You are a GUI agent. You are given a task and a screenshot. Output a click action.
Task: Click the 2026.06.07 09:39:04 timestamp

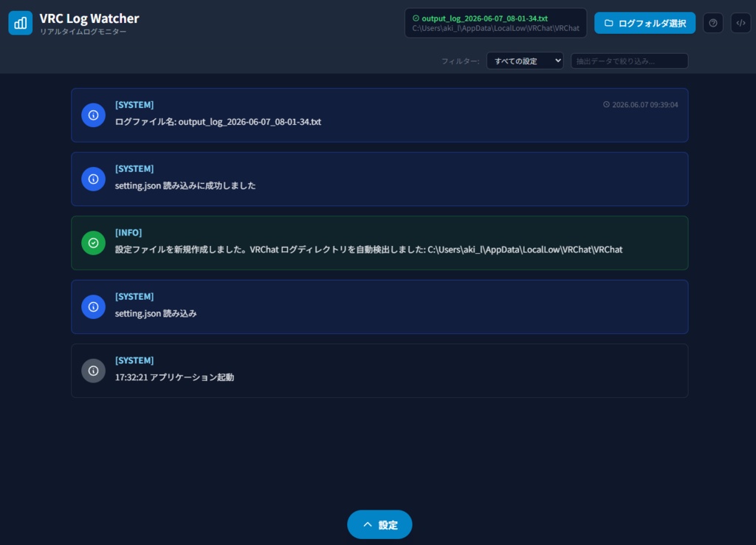point(645,105)
